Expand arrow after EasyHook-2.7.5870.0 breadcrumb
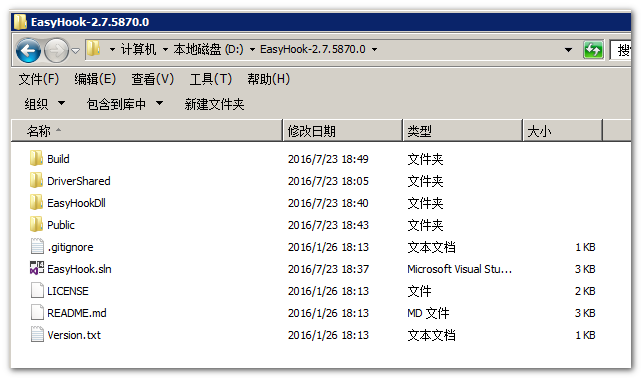This screenshot has width=641, height=378. pos(374,49)
